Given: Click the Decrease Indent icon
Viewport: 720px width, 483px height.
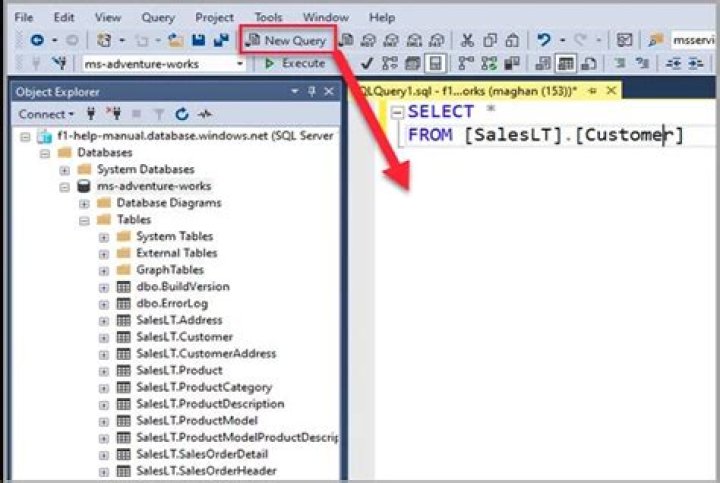Looking at the screenshot, I should pyautogui.click(x=674, y=63).
